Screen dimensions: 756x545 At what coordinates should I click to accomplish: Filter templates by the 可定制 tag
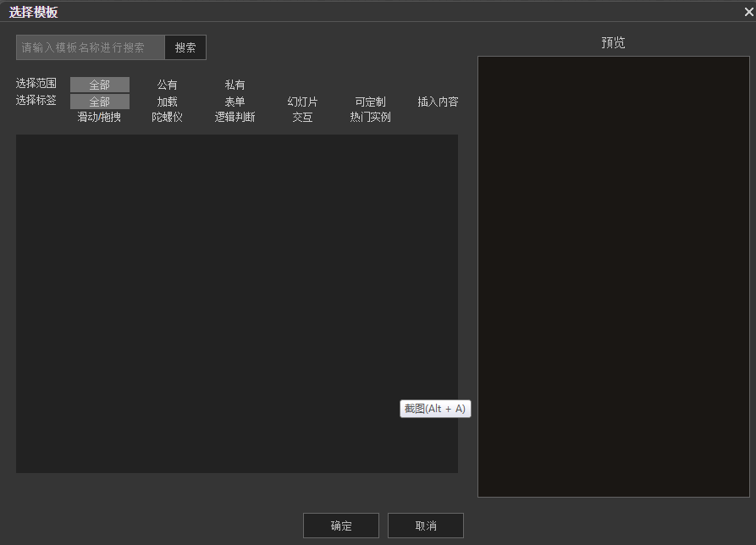pyautogui.click(x=370, y=102)
